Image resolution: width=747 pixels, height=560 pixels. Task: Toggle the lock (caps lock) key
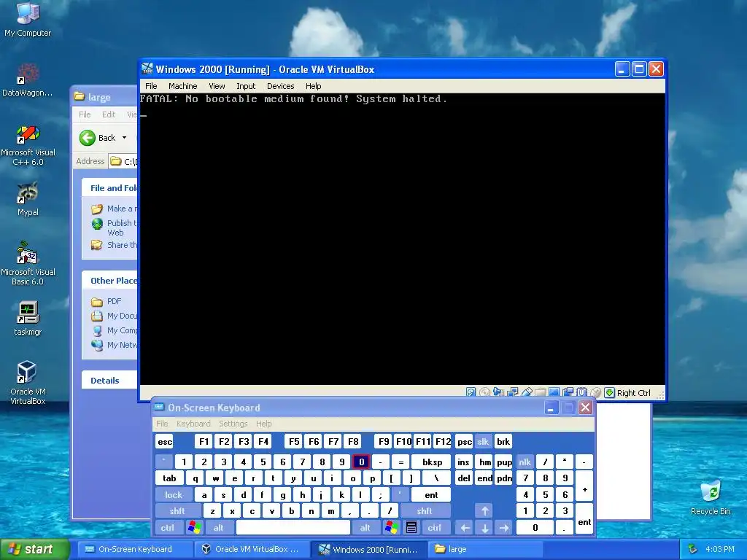click(x=174, y=495)
